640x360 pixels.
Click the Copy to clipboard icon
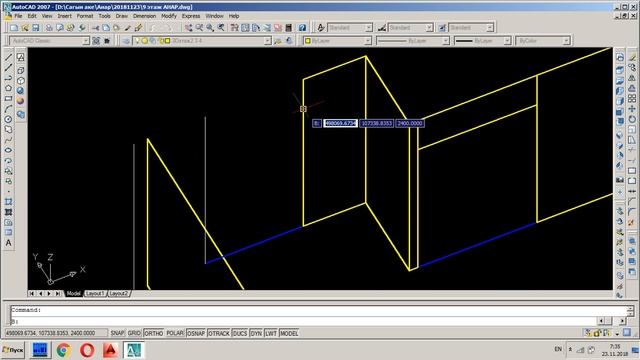click(106, 28)
